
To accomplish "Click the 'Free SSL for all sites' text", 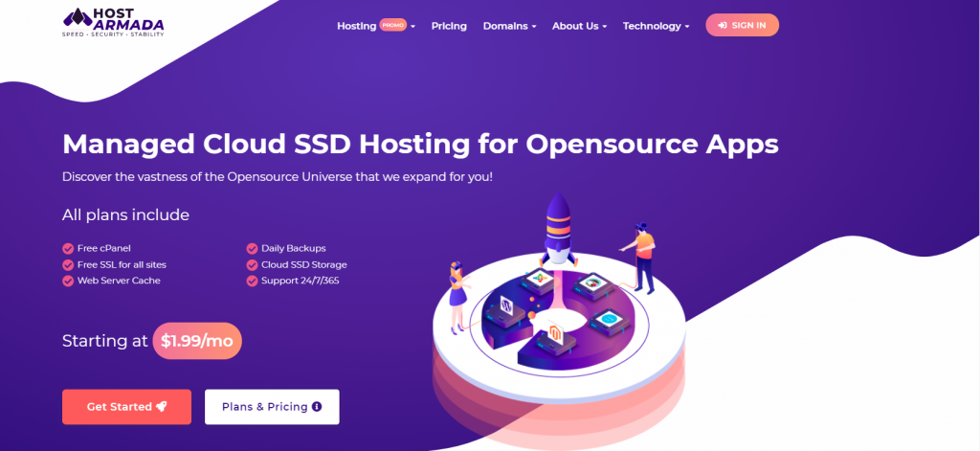I will point(122,264).
